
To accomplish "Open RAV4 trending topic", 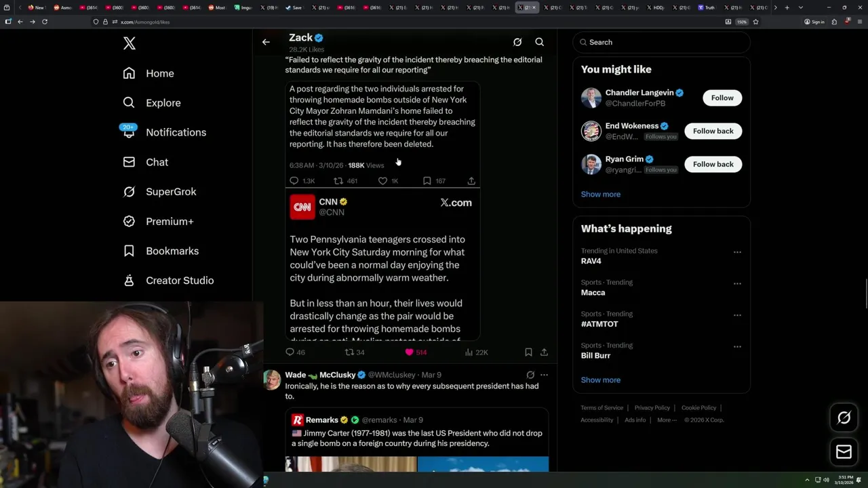I will tap(591, 261).
